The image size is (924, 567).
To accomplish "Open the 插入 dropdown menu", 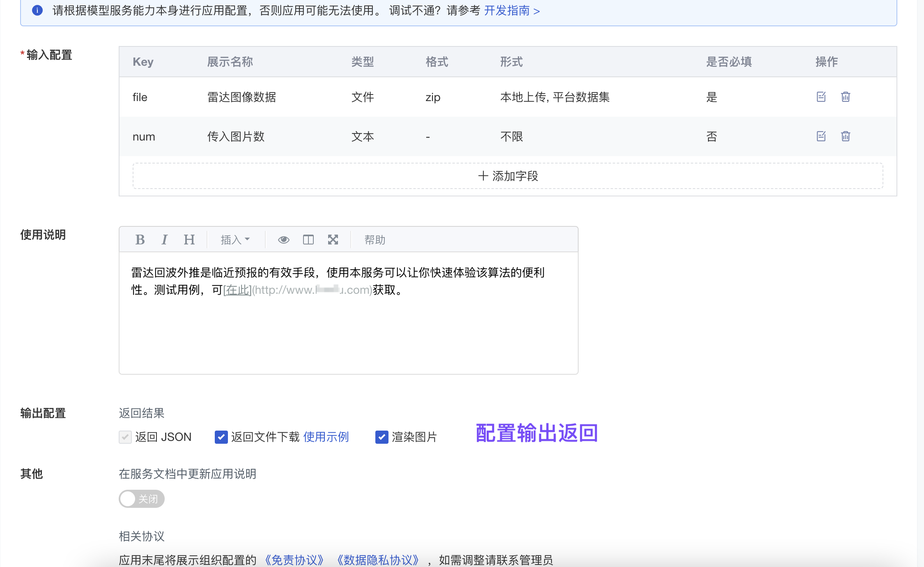I will pyautogui.click(x=235, y=240).
